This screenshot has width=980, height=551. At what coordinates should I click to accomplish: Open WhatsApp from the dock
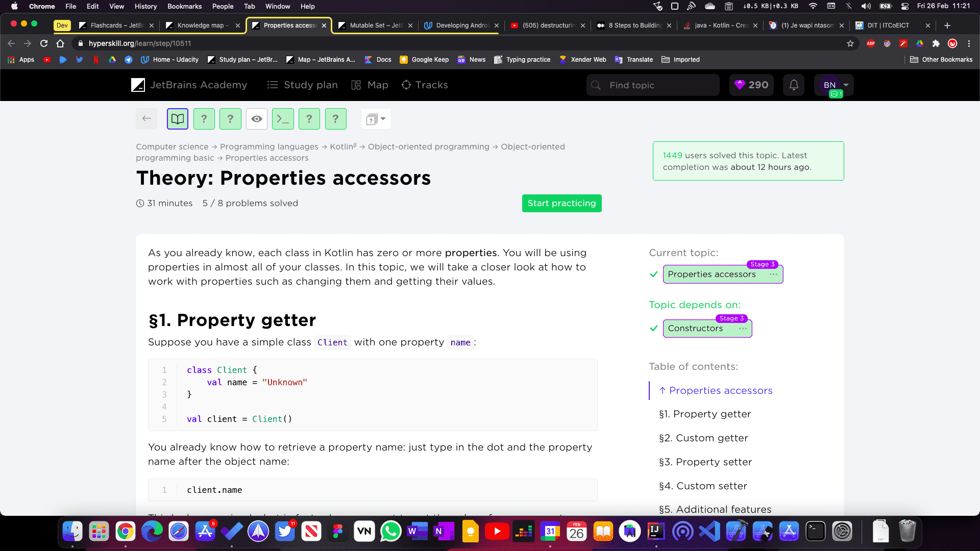[391, 531]
